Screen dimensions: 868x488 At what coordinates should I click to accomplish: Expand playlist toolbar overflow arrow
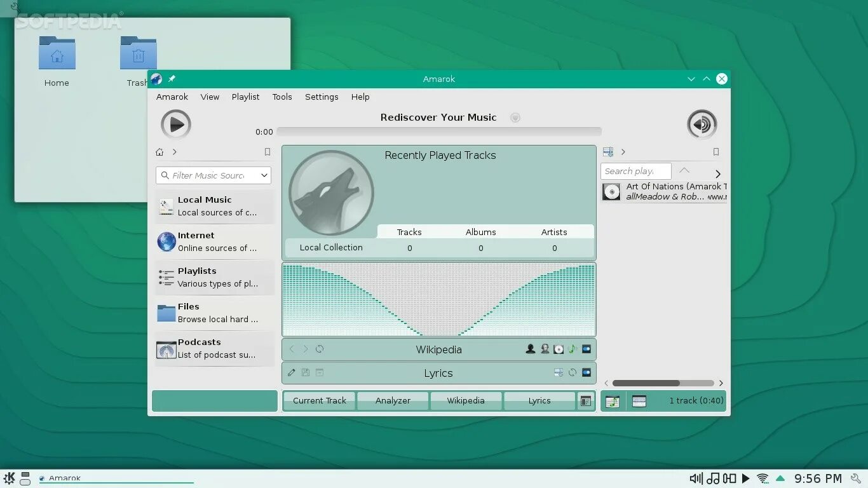718,173
